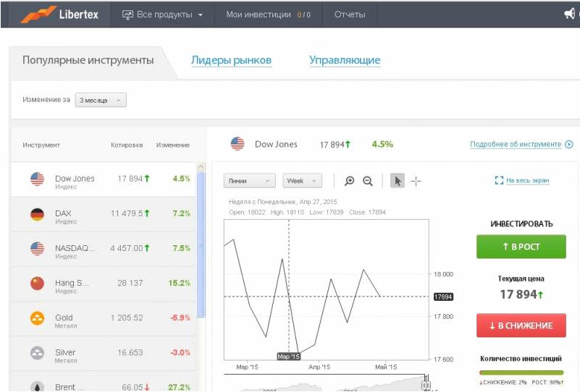Image resolution: width=580 pixels, height=392 pixels.
Task: Open the Week interval dropdown
Action: click(302, 181)
